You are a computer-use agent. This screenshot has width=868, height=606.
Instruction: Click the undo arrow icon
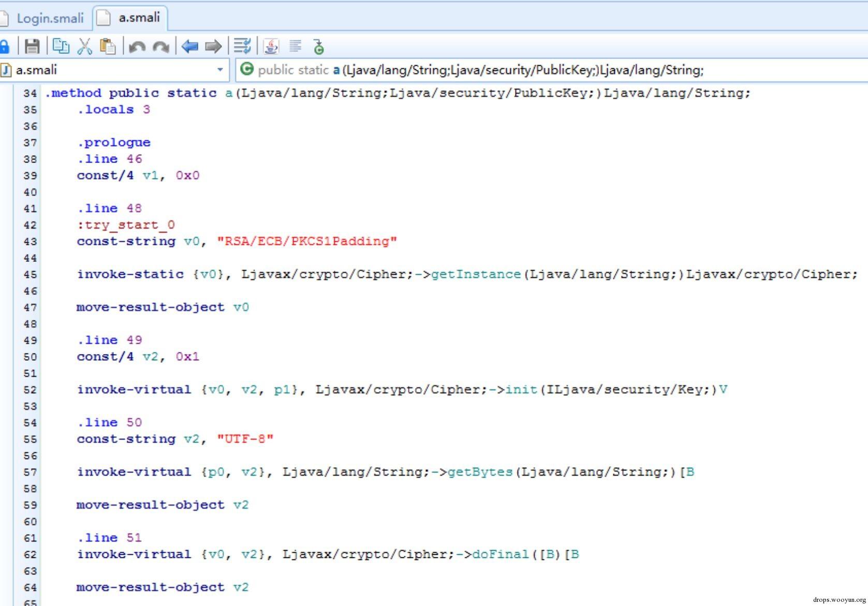point(137,47)
